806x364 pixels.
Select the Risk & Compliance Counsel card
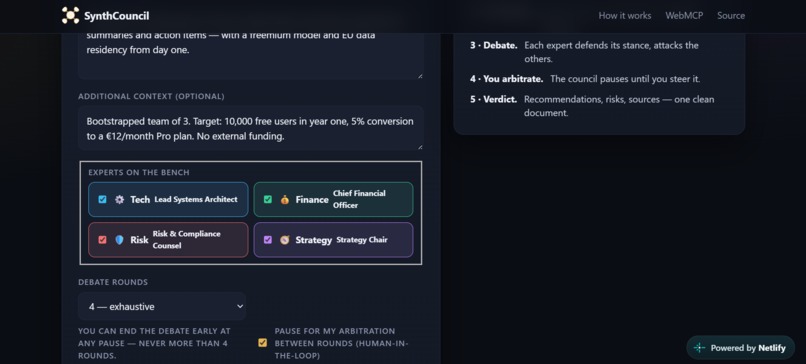coord(168,240)
